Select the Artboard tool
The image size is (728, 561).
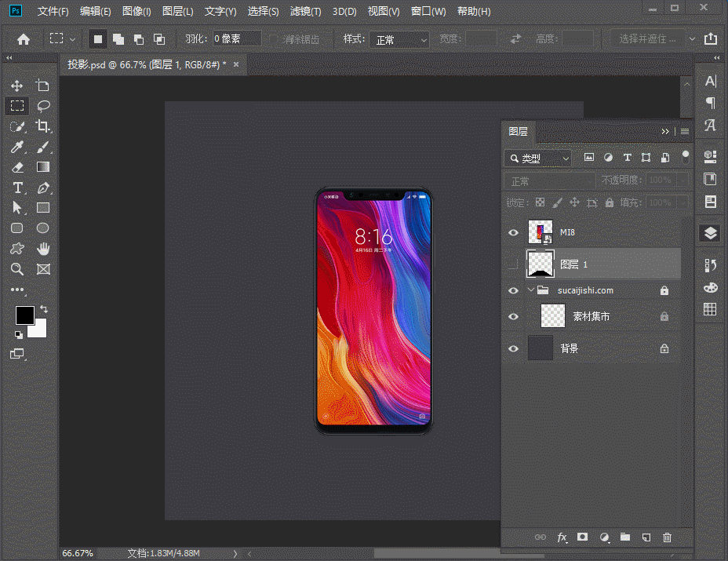click(42, 86)
